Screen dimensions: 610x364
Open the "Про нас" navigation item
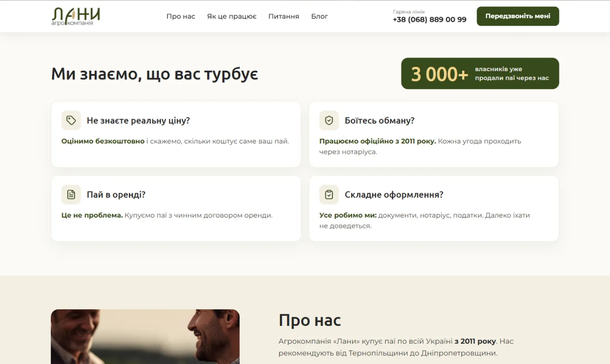pyautogui.click(x=181, y=17)
